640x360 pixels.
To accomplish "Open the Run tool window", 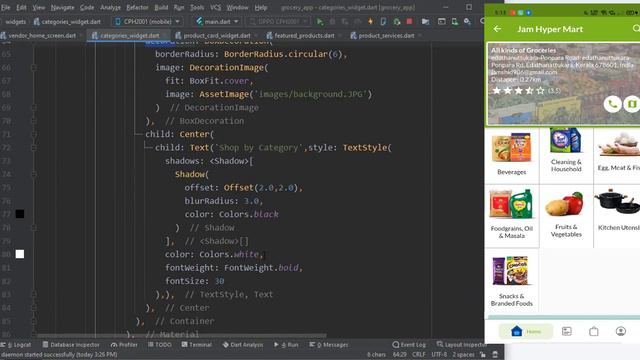I will [x=286, y=345].
